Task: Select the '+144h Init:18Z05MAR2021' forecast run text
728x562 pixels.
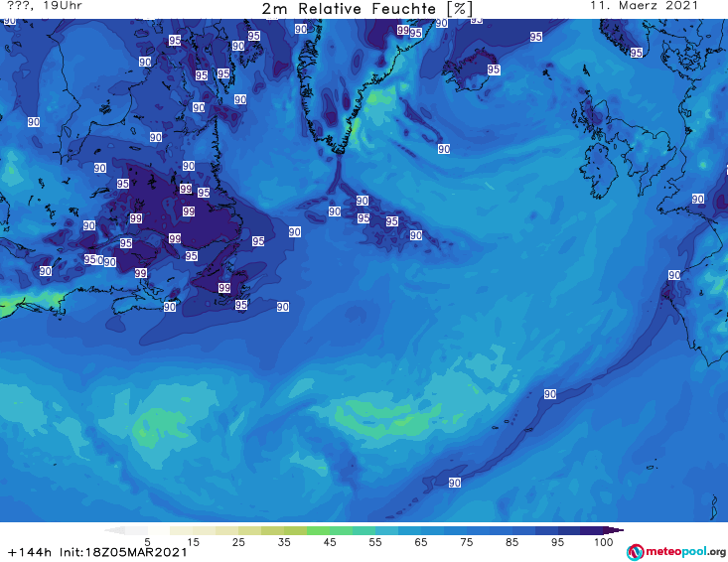Action: point(97,552)
